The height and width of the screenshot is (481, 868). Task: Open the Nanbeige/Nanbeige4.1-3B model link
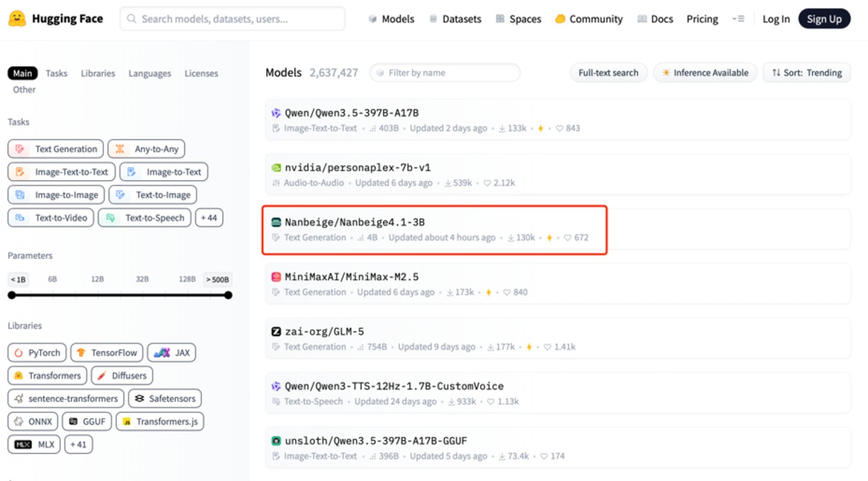(355, 222)
